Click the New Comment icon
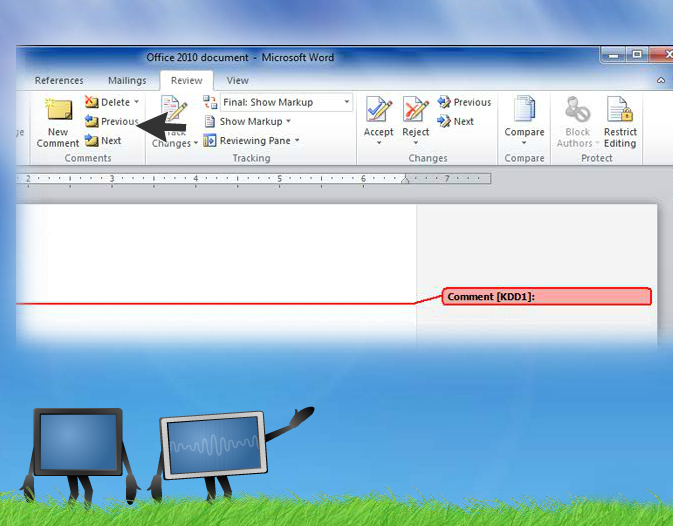Viewport: 673px width, 526px height. click(x=58, y=111)
